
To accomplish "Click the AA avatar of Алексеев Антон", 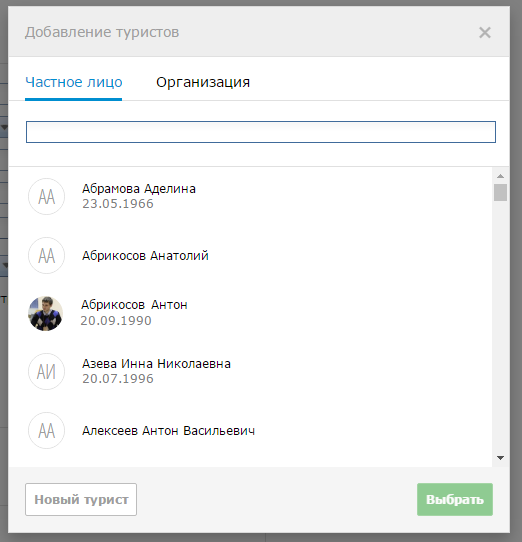I will click(46, 430).
